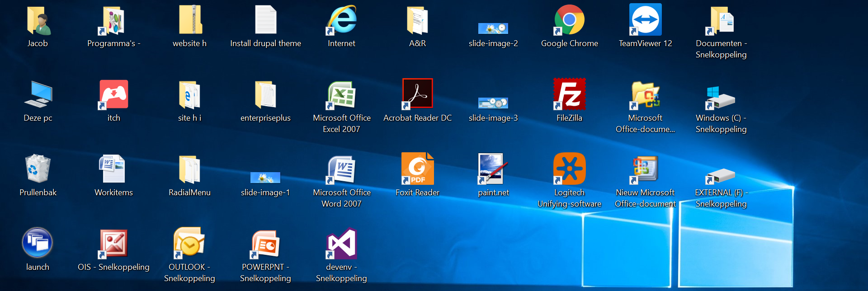Open the Workitems document
The width and height of the screenshot is (868, 291).
click(x=113, y=169)
